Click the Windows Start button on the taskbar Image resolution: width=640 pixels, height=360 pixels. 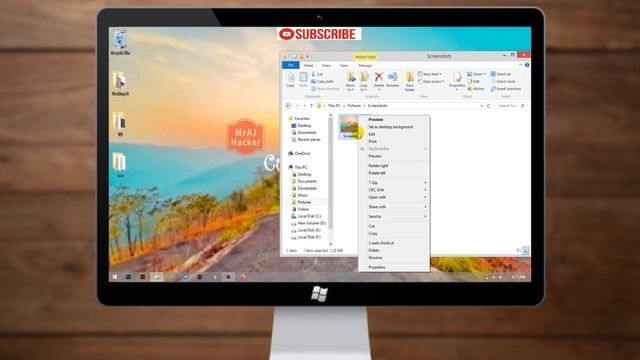tap(115, 277)
